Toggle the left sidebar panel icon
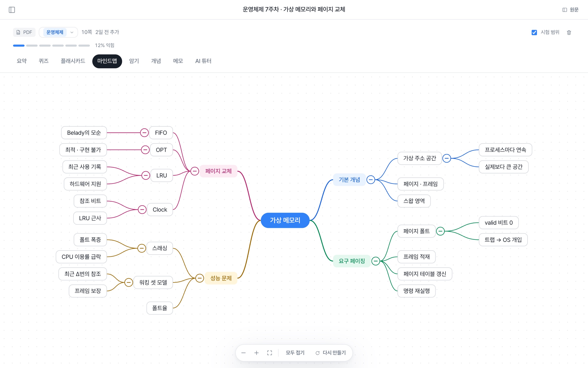The width and height of the screenshot is (588, 368). [x=12, y=10]
